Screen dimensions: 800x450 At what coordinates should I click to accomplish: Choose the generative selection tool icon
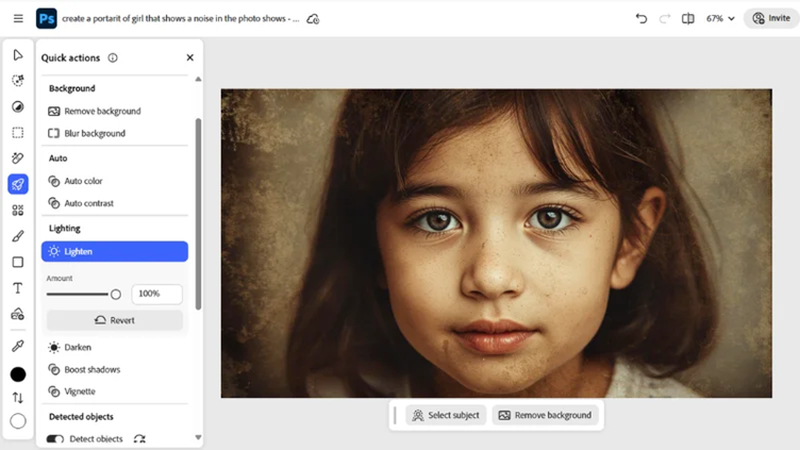pyautogui.click(x=18, y=81)
